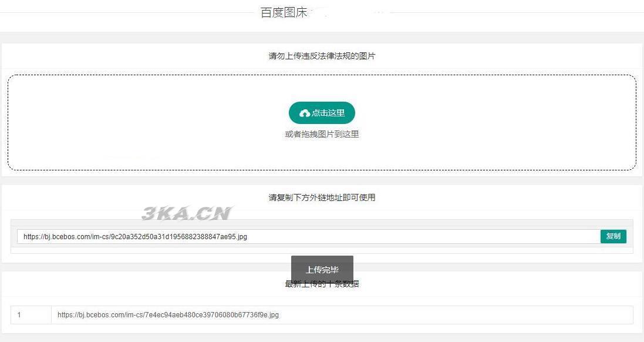Select row number 1 cell in uploads table

pos(31,315)
